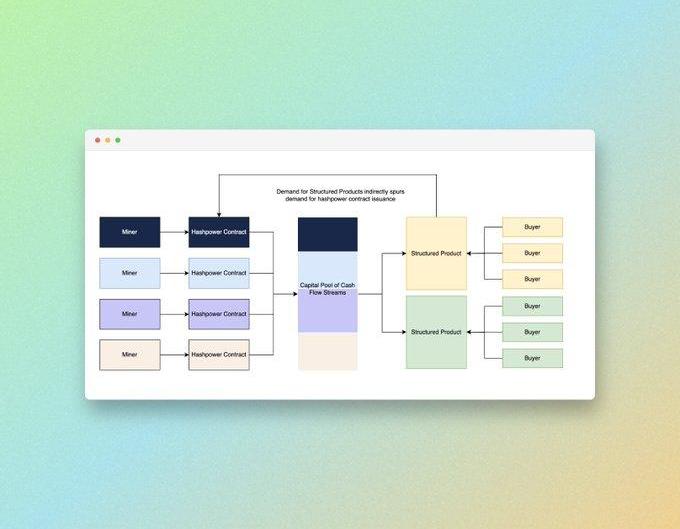The height and width of the screenshot is (529, 680).
Task: Click the light blue Miner box
Action: click(x=130, y=273)
